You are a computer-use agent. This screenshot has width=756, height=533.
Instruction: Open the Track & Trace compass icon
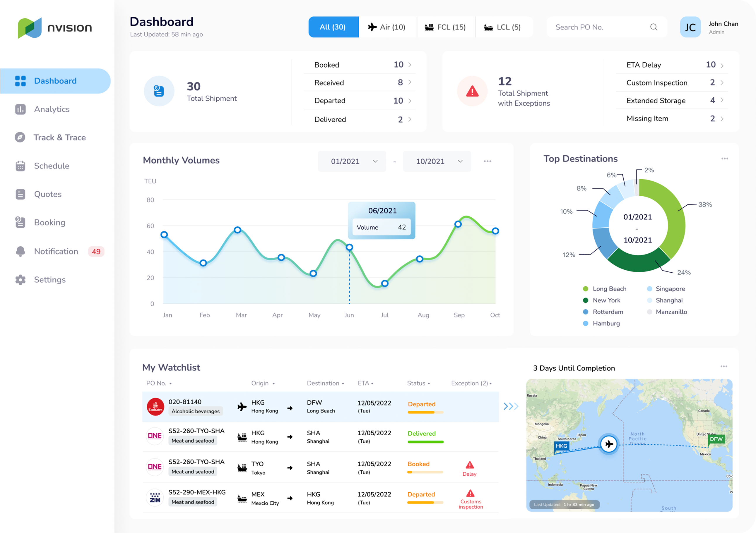coord(20,137)
